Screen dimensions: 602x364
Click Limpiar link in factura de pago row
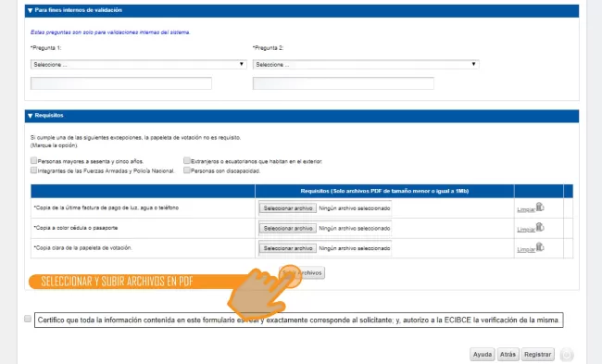tap(526, 209)
